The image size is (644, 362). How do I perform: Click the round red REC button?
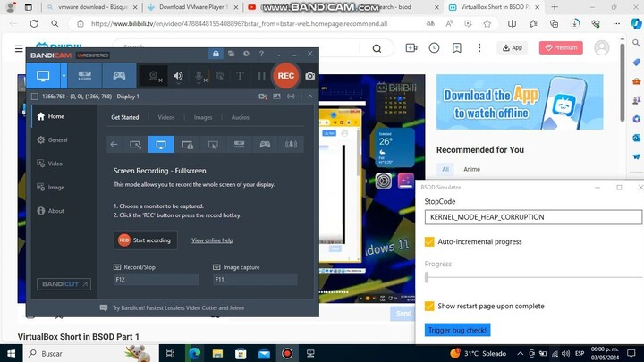[x=286, y=76]
